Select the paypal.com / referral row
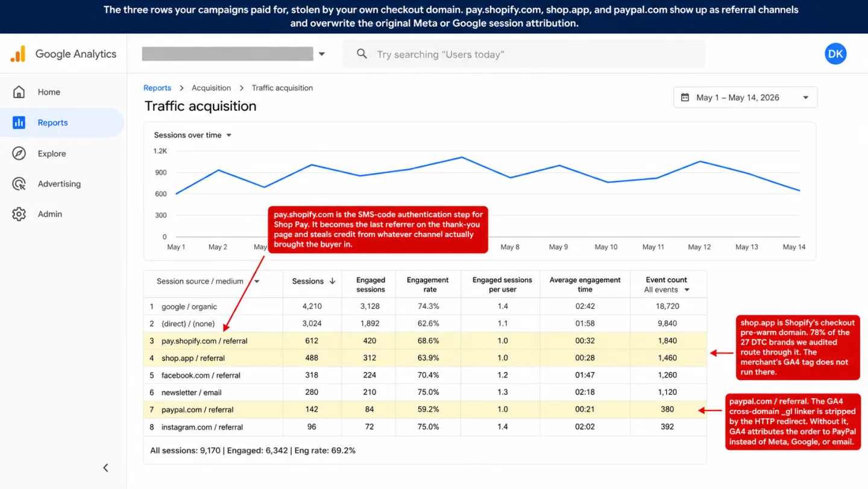 [x=425, y=409]
